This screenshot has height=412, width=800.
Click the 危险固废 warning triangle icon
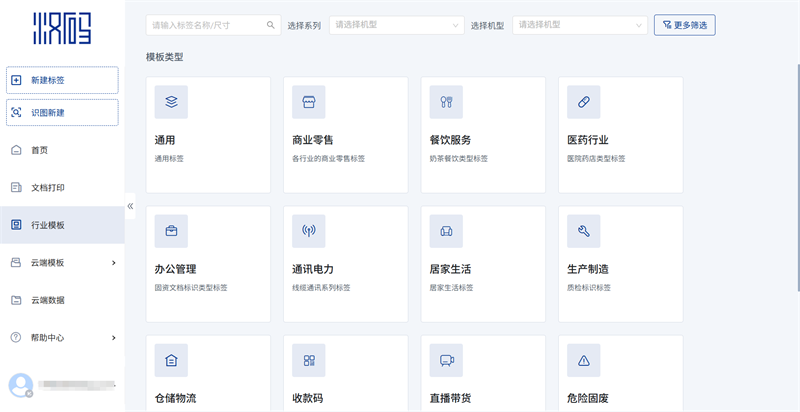(583, 360)
